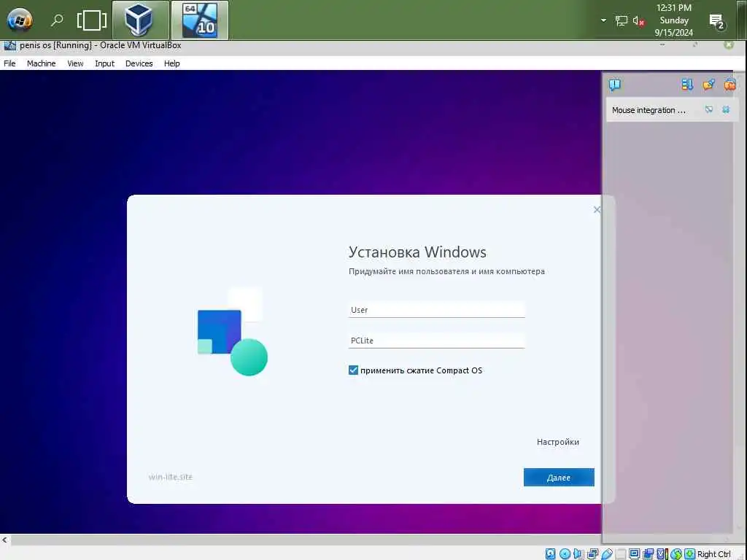Image resolution: width=747 pixels, height=560 pixels.
Task: Open the Help menu
Action: point(172,63)
